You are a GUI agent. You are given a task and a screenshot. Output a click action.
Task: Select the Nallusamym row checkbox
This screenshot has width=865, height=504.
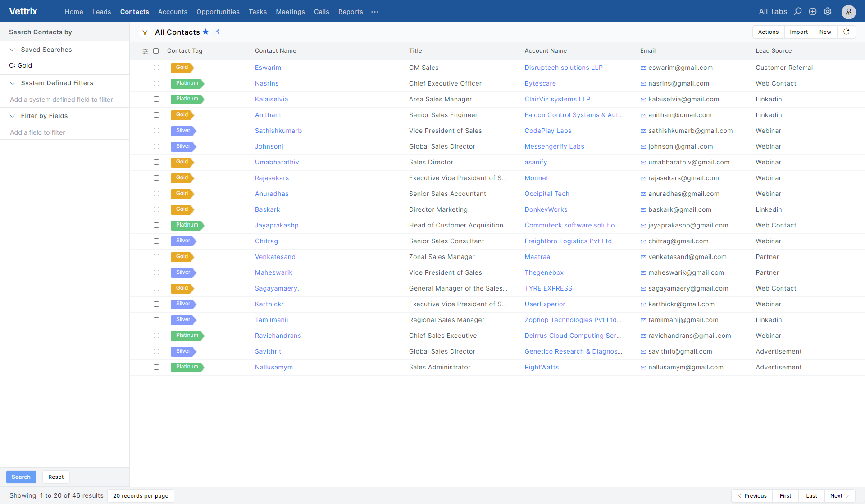tap(156, 367)
